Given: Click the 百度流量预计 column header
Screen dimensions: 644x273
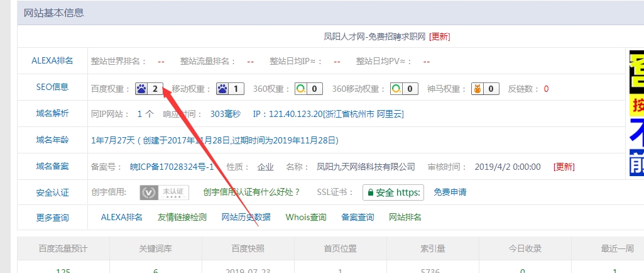Looking at the screenshot, I should click(63, 248).
